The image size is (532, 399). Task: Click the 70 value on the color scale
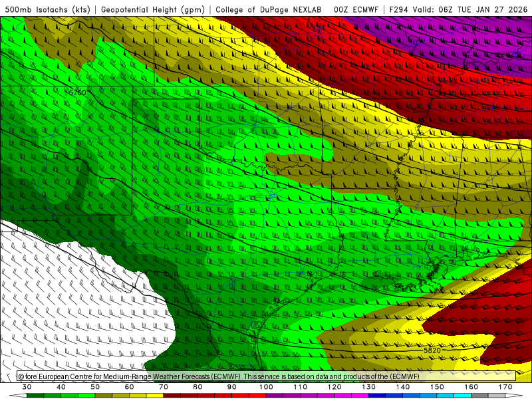pos(164,387)
